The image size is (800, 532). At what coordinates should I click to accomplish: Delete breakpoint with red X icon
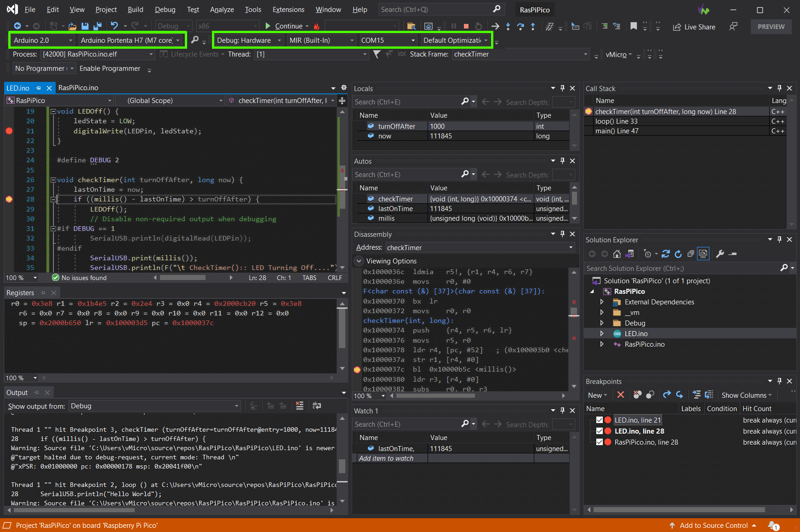(621, 395)
